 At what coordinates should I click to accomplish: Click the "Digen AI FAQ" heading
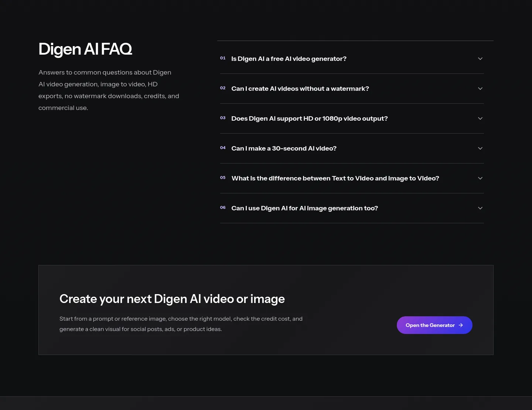(x=85, y=49)
